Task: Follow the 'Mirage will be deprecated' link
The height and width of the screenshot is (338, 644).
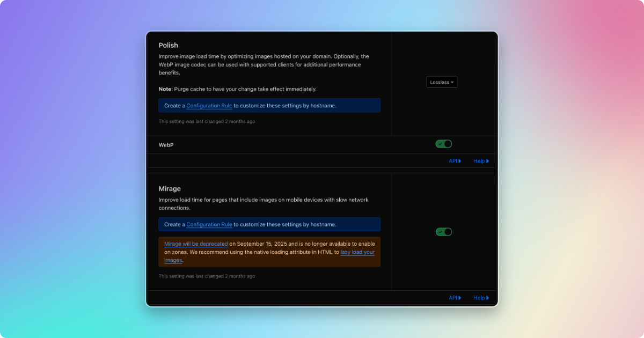Action: [x=196, y=244]
